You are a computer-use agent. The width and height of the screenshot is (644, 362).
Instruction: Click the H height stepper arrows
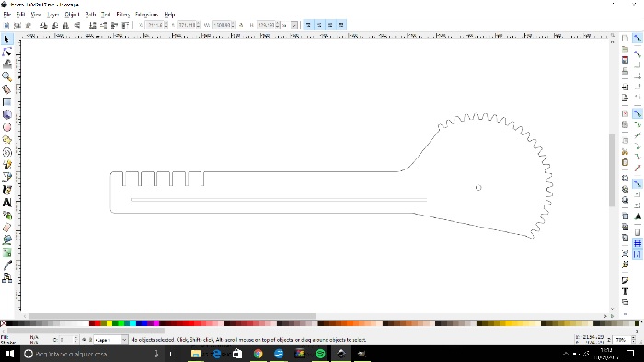point(277,25)
